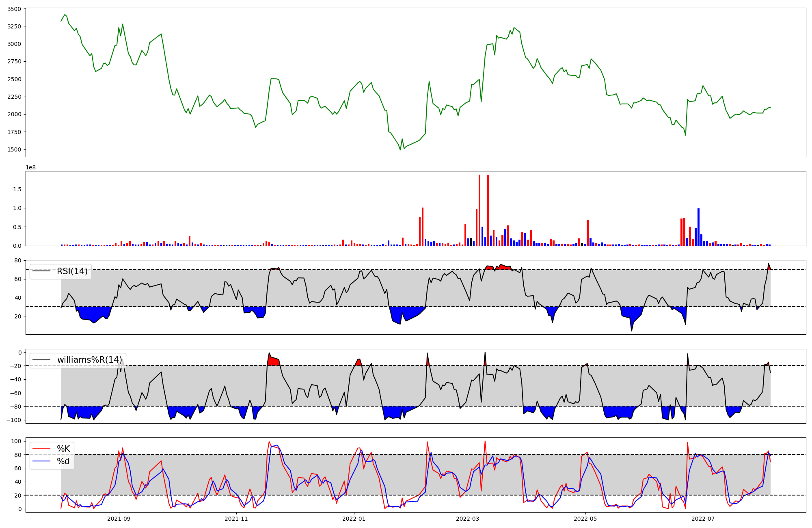Click the %d legend entry
Image resolution: width=812 pixels, height=528 pixels.
pos(63,461)
